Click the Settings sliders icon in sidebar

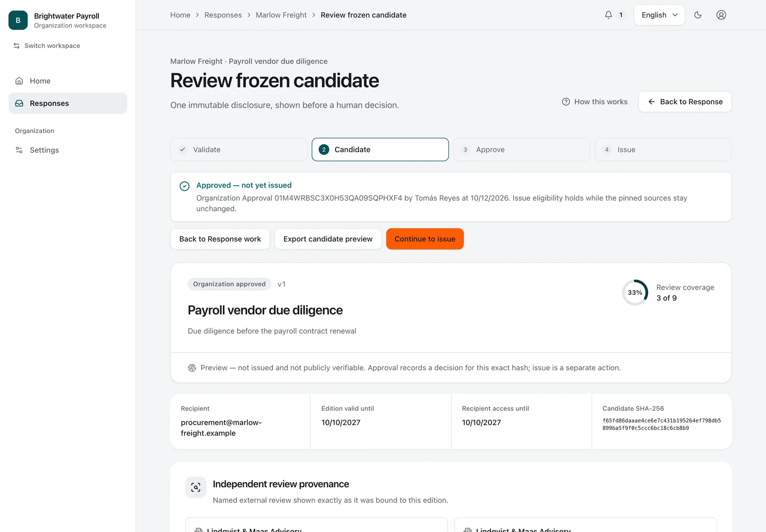(x=19, y=150)
